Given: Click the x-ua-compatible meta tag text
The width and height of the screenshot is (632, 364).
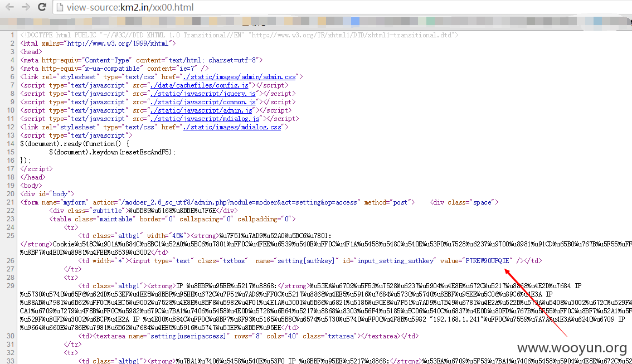Looking at the screenshot, I should pos(114,69).
